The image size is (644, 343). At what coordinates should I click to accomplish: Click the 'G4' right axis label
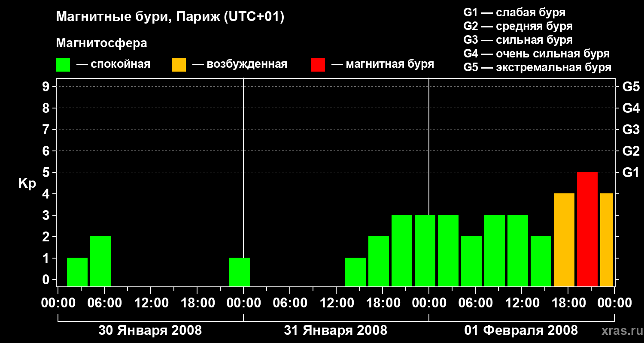click(x=631, y=108)
